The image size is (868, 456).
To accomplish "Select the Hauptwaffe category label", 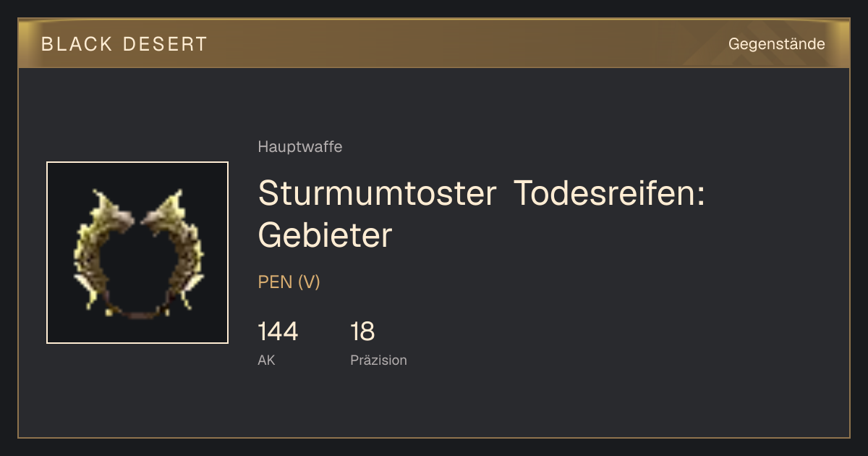I will pos(300,147).
